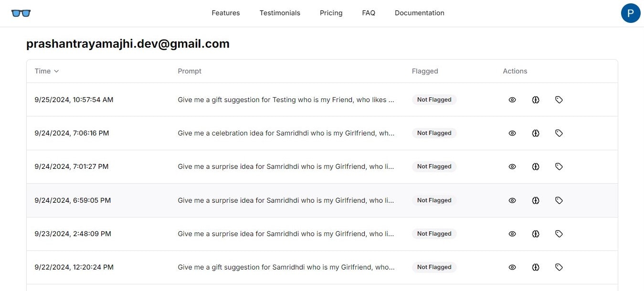Image resolution: width=644 pixels, height=291 pixels.
Task: Open the Features nav item
Action: pyautogui.click(x=226, y=13)
